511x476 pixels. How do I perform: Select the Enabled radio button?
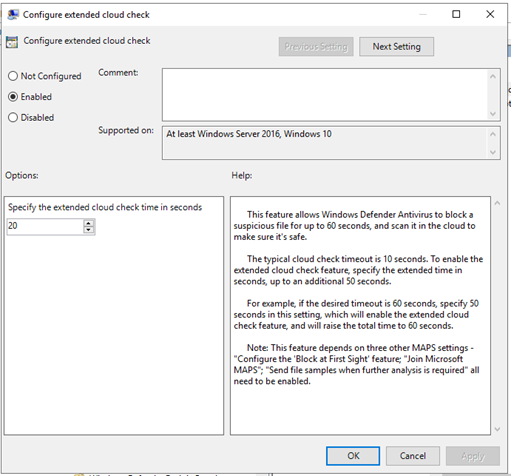click(x=13, y=97)
